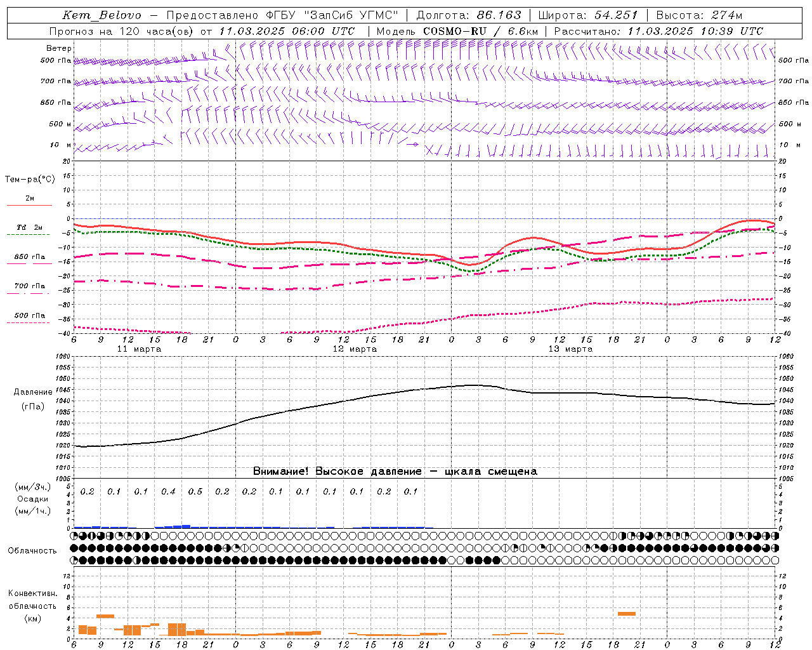Click the "(мм/1ч.)" precipitation unit label
Screen dimensions: 812x650
tap(33, 511)
